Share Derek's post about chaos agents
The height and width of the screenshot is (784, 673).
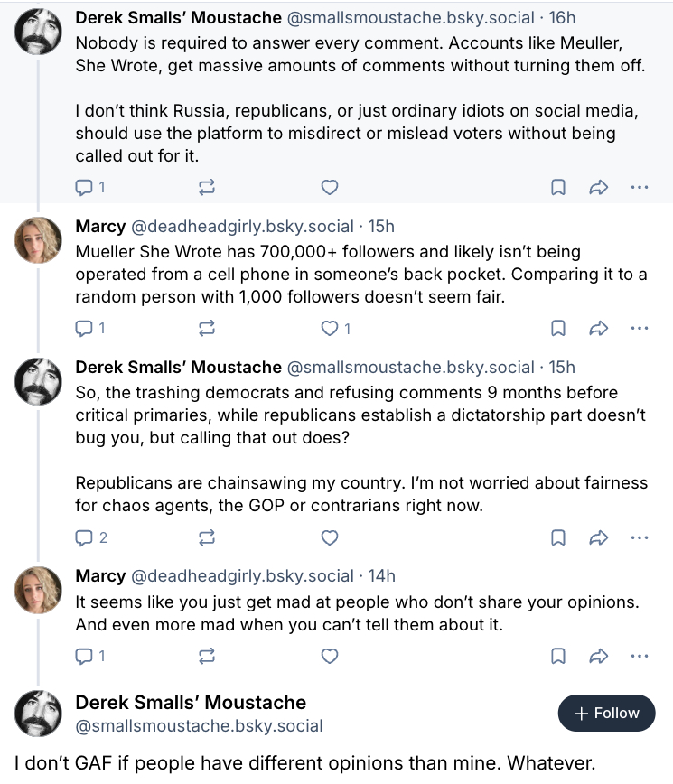[x=598, y=538]
